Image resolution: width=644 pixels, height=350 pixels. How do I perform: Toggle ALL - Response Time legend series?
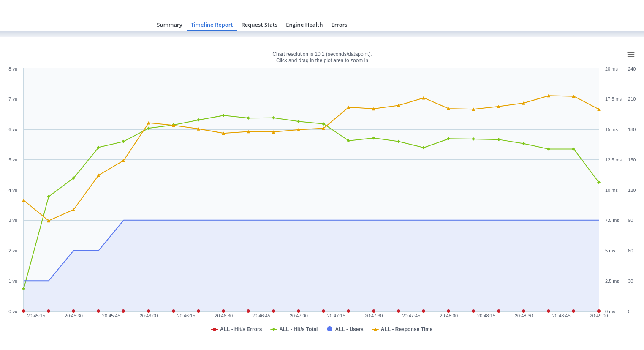tap(402, 329)
